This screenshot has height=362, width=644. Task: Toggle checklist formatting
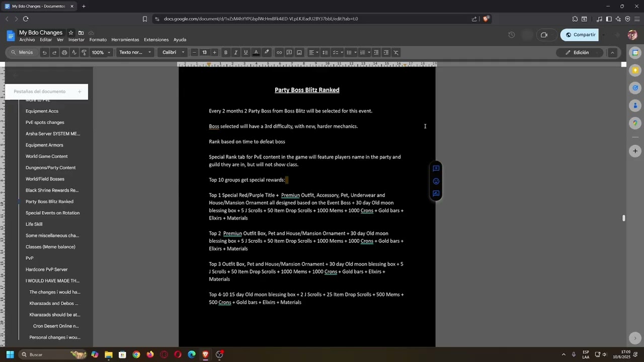336,52
